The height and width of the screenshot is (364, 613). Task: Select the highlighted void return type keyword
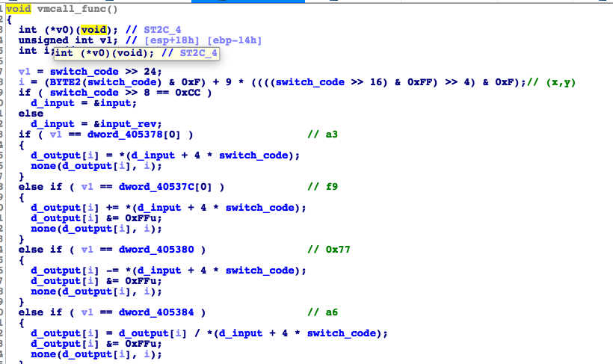tap(19, 9)
